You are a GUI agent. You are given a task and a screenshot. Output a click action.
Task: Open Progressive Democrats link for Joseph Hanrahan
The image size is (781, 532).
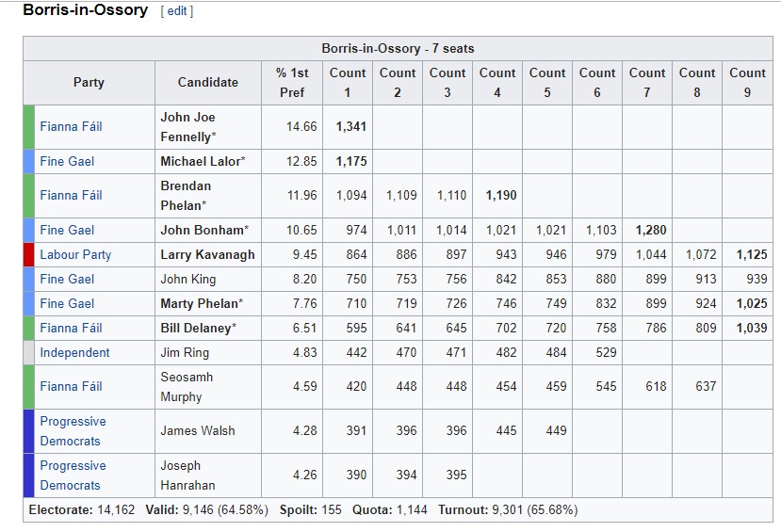pyautogui.click(x=73, y=476)
